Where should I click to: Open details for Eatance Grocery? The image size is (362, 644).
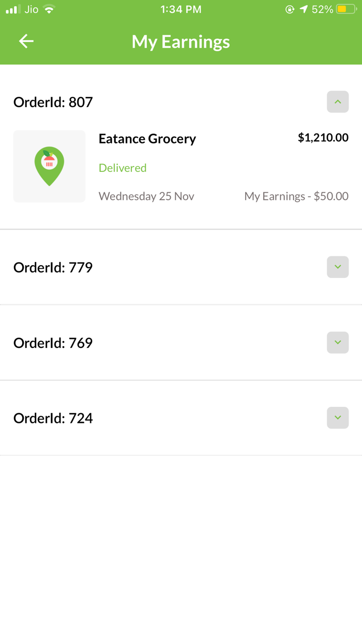click(147, 139)
